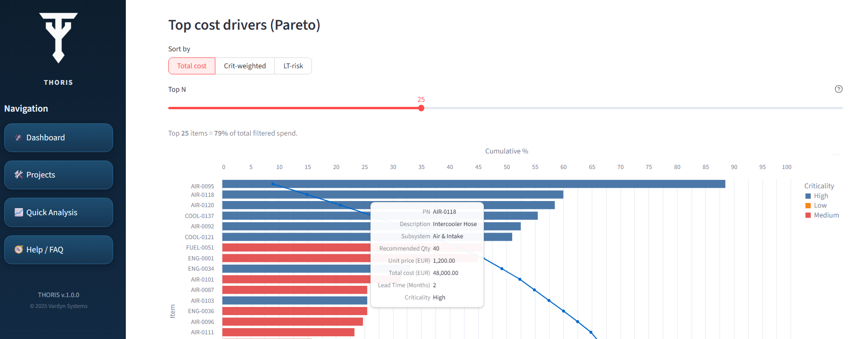Click the THORIS logo in the sidebar
868x339 pixels.
[x=58, y=38]
